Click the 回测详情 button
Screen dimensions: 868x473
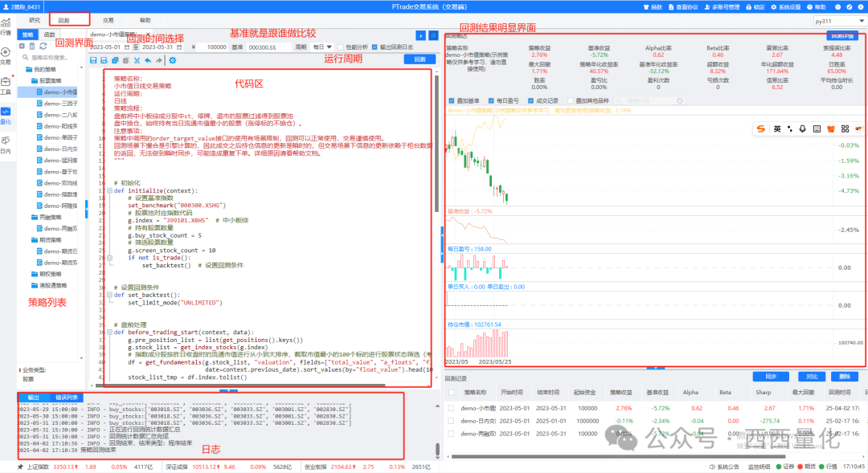842,35
